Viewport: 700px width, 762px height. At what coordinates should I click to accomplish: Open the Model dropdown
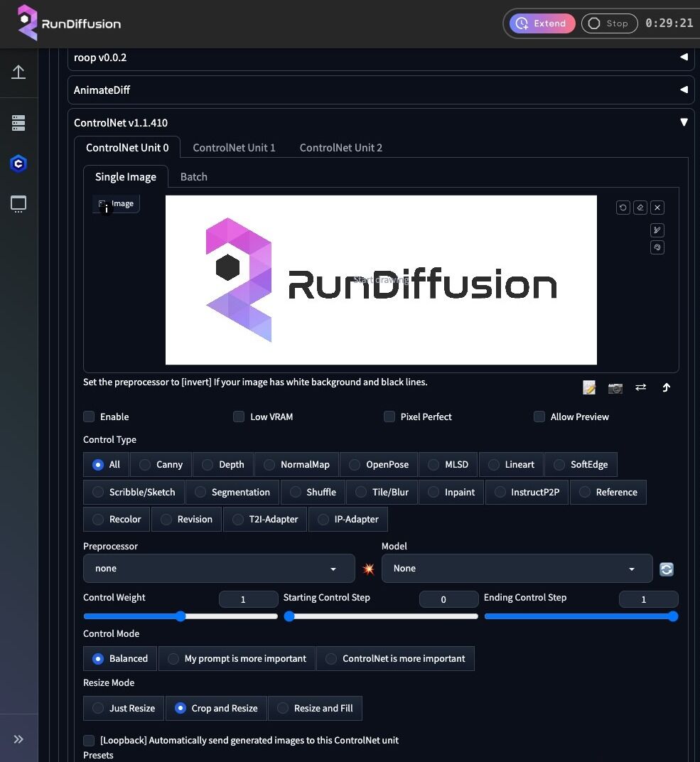point(517,569)
